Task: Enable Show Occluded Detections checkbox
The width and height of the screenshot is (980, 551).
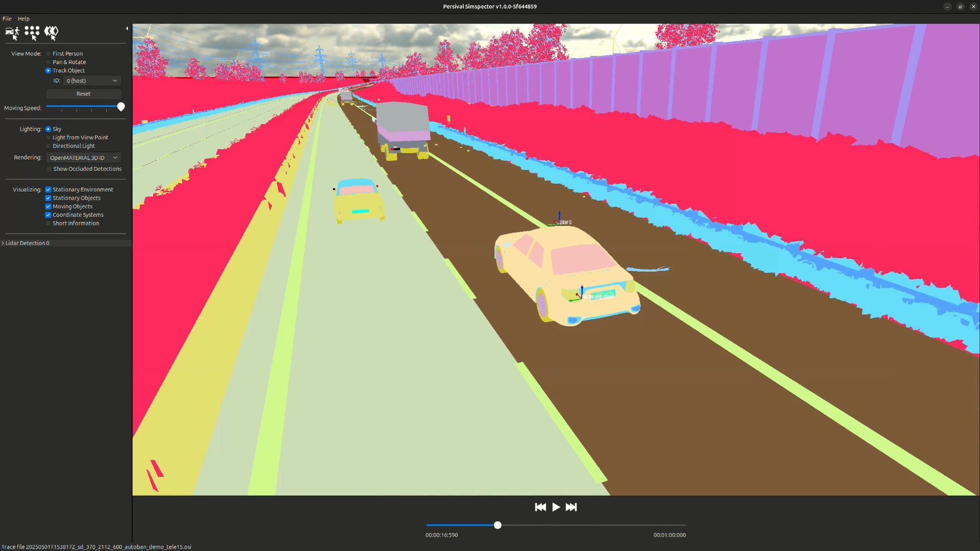Action: tap(49, 169)
